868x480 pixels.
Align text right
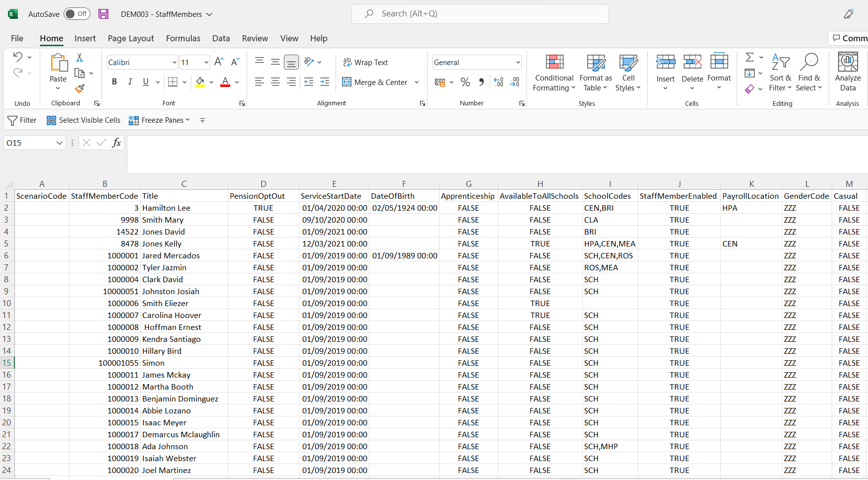tap(291, 82)
